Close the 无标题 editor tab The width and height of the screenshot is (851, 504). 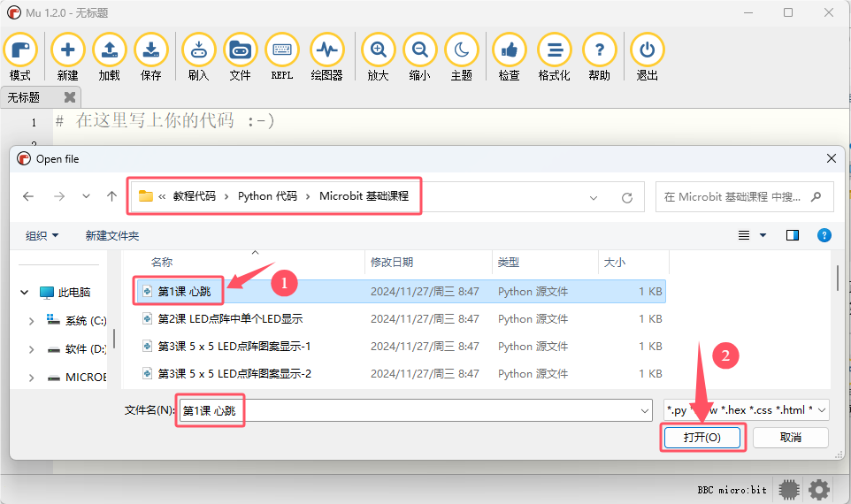point(70,97)
